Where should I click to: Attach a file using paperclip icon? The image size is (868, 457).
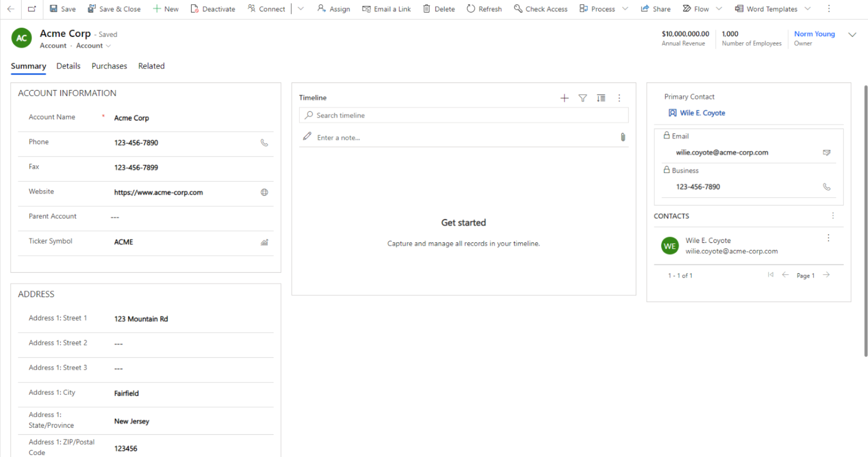[623, 137]
